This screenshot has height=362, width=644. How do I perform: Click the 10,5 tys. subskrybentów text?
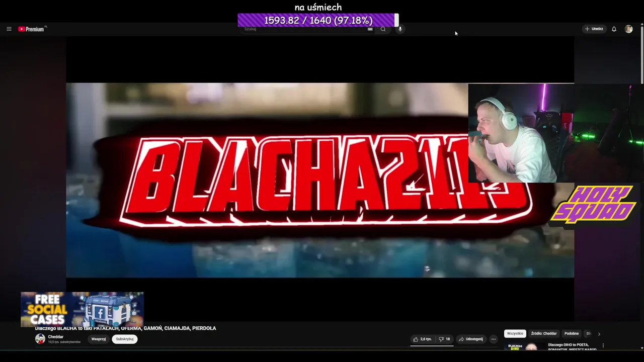(64, 342)
